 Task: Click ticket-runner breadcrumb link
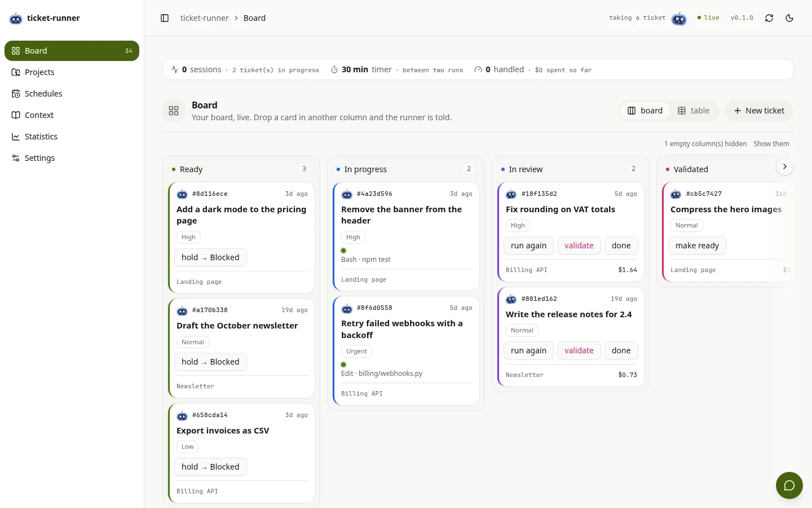click(204, 18)
